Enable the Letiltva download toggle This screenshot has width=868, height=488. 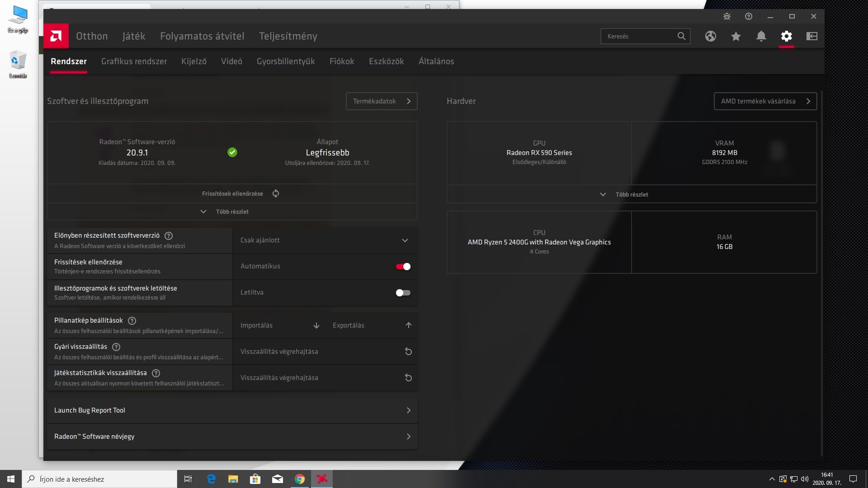click(403, 293)
